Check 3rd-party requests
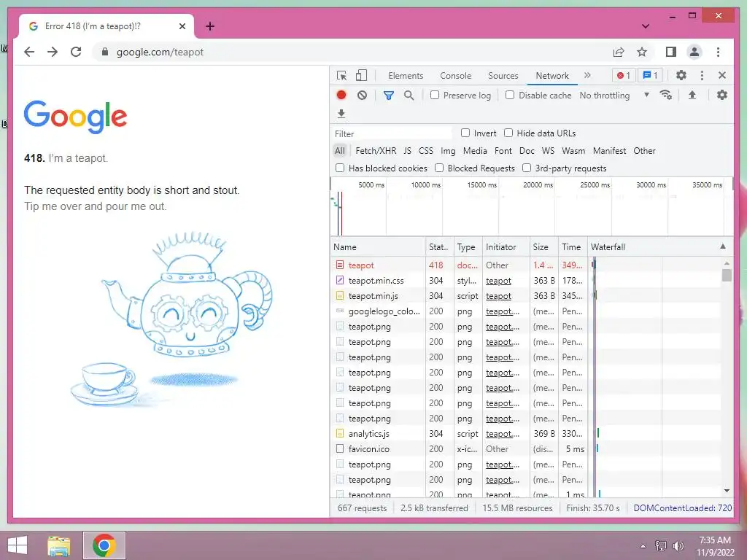 click(x=527, y=168)
